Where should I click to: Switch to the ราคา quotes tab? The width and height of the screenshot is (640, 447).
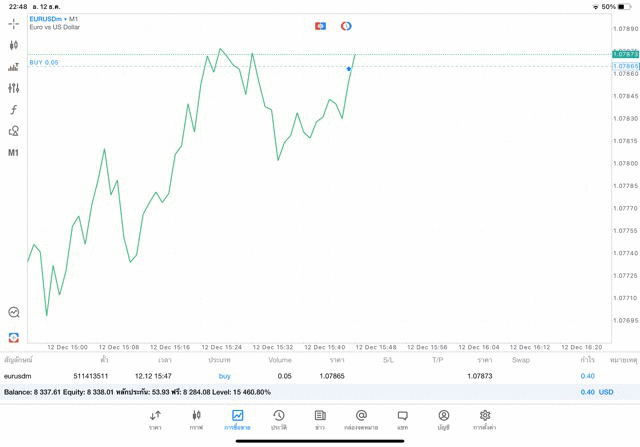coord(155,419)
